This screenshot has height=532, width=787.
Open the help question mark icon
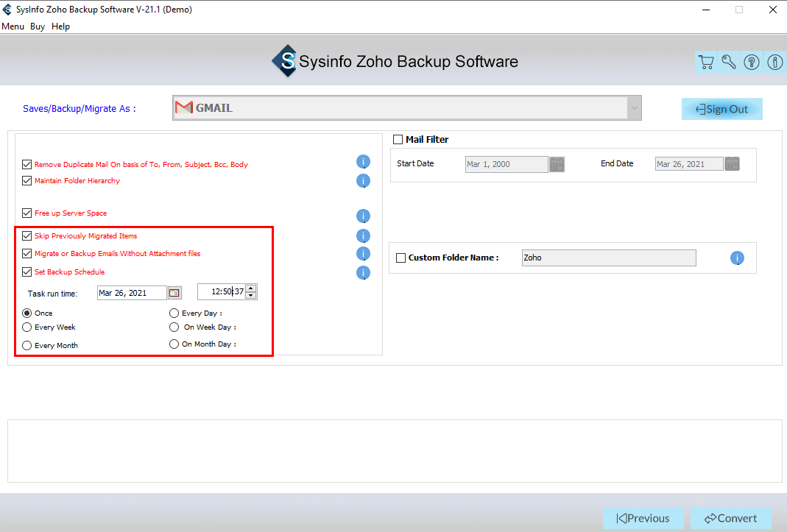pos(752,62)
